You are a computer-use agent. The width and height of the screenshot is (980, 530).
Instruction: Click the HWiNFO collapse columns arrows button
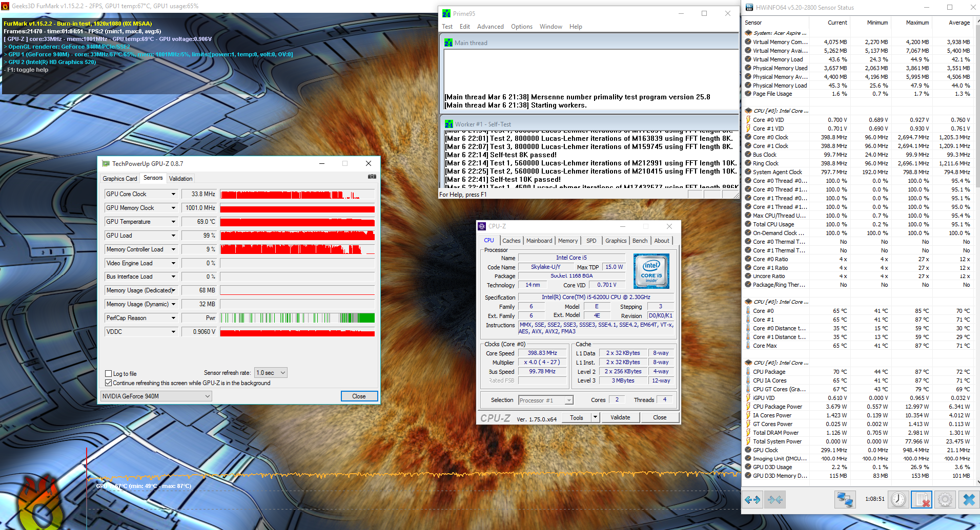[x=775, y=500]
